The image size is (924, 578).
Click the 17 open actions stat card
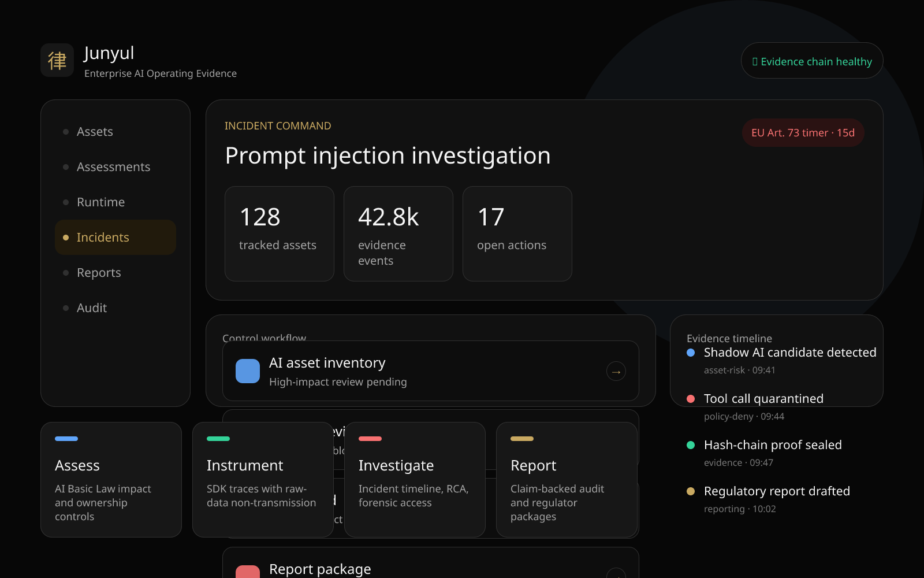click(517, 234)
